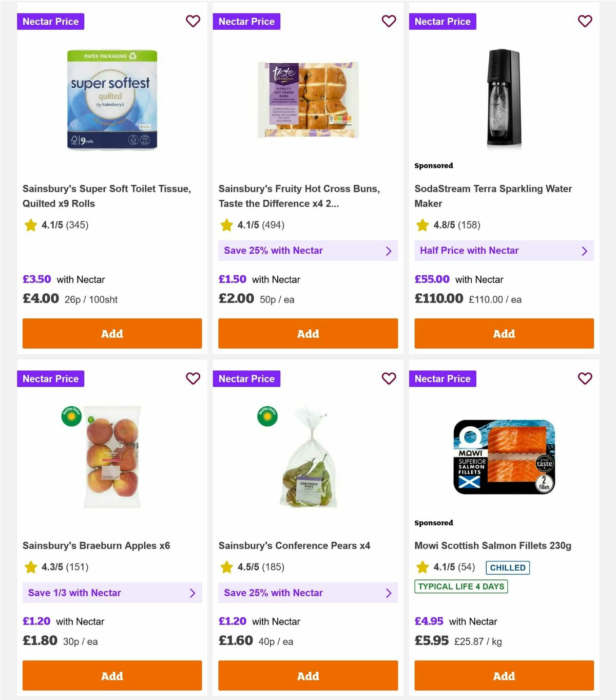Click the Sponsored label under SodaStream
This screenshot has height=700, width=616.
point(434,165)
